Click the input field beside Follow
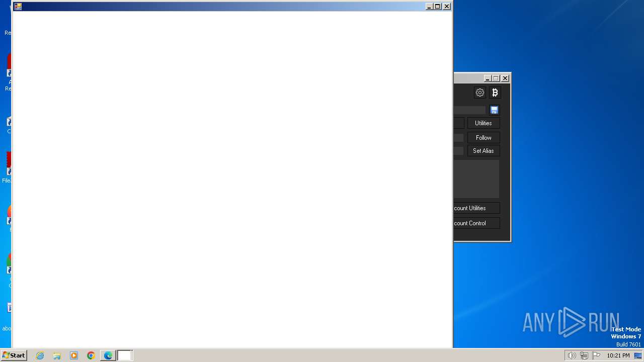This screenshot has height=362, width=644. pos(459,138)
